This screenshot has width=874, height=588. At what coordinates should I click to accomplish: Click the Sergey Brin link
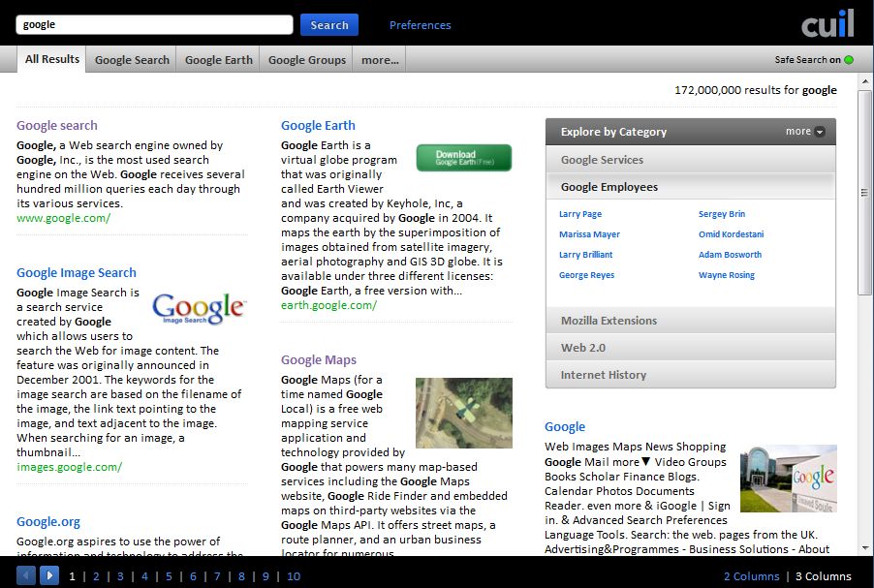click(x=721, y=214)
